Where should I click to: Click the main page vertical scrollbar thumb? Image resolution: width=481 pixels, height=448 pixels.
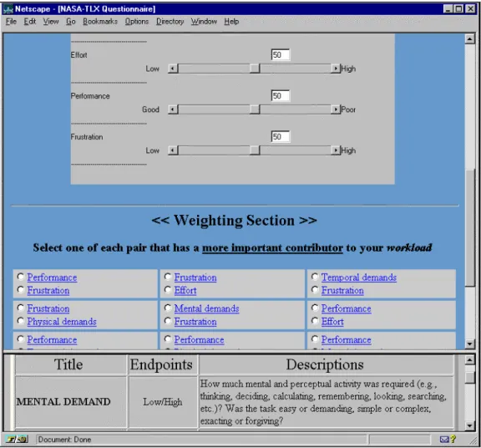(x=469, y=227)
